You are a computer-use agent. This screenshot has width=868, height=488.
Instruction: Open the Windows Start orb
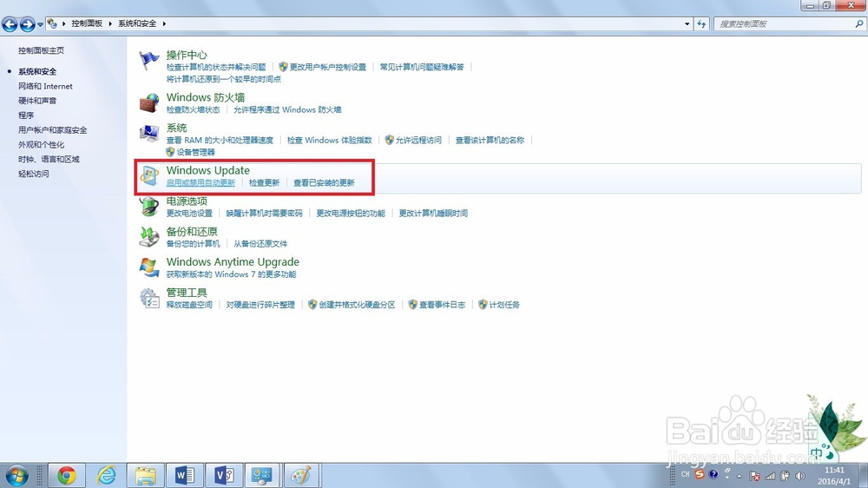(16, 476)
